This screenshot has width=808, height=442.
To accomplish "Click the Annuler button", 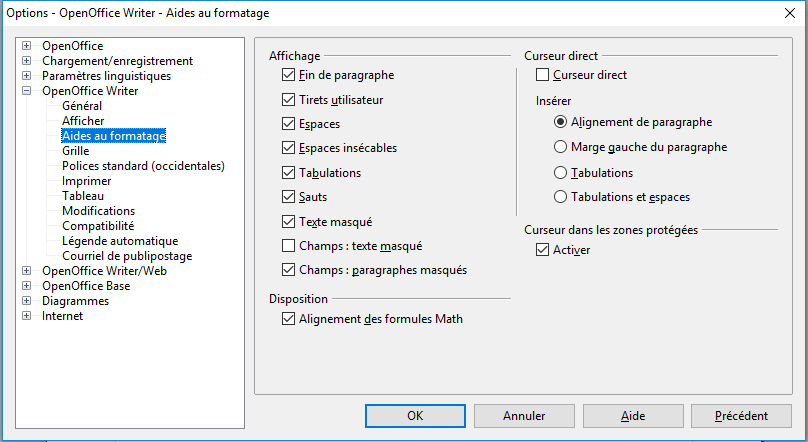I will [x=524, y=416].
